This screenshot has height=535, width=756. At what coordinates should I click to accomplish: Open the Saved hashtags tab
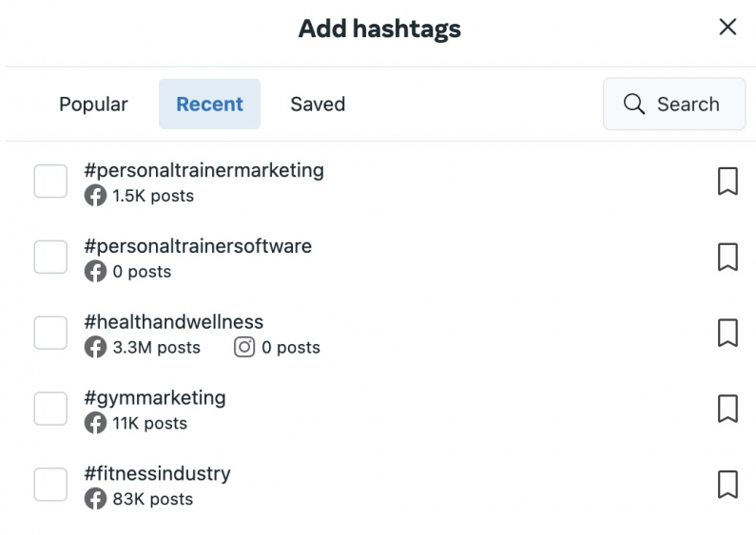point(318,105)
